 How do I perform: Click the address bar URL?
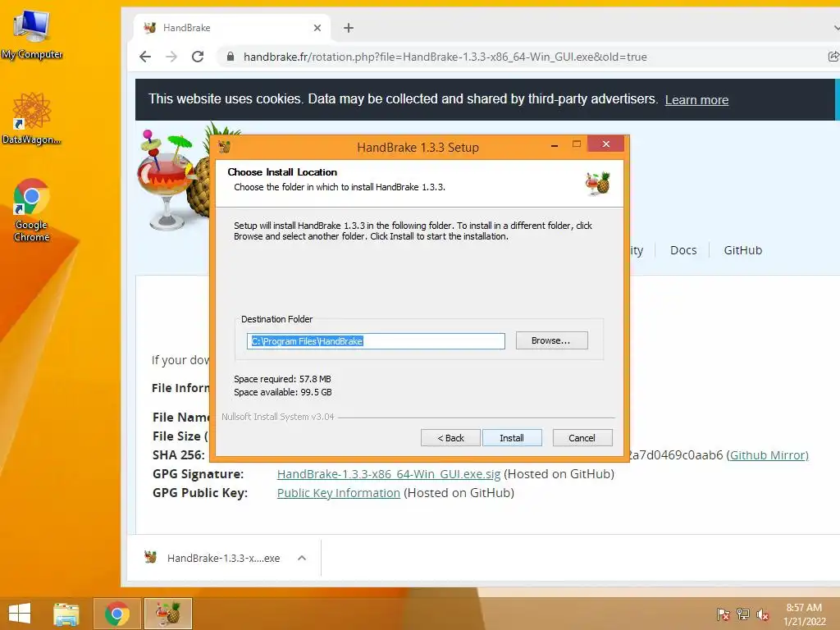pyautogui.click(x=445, y=57)
